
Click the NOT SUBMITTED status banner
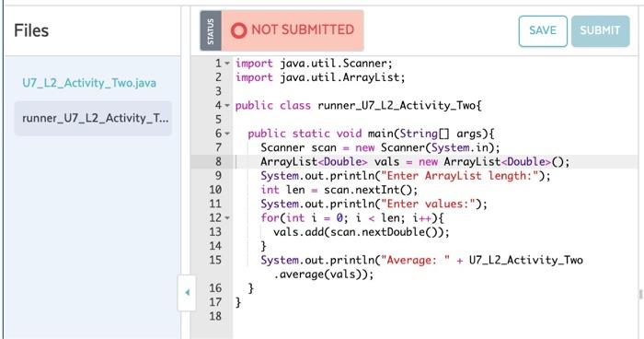point(293,30)
